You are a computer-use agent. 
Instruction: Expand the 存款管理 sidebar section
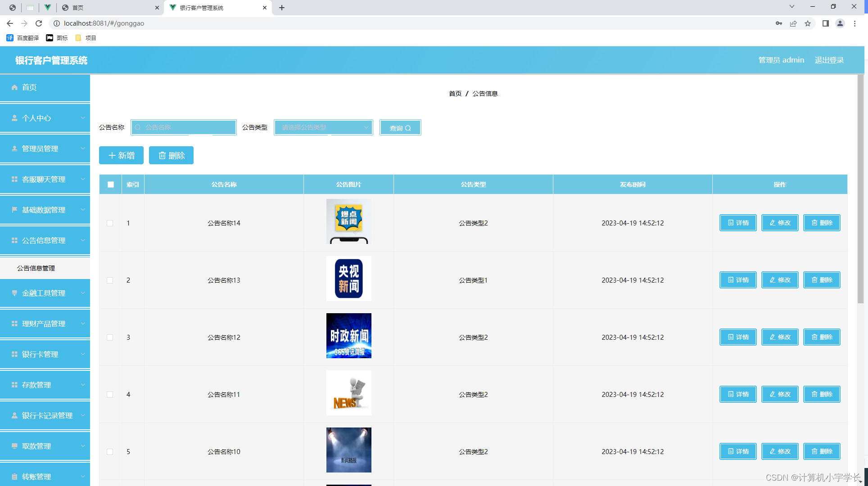coord(45,385)
